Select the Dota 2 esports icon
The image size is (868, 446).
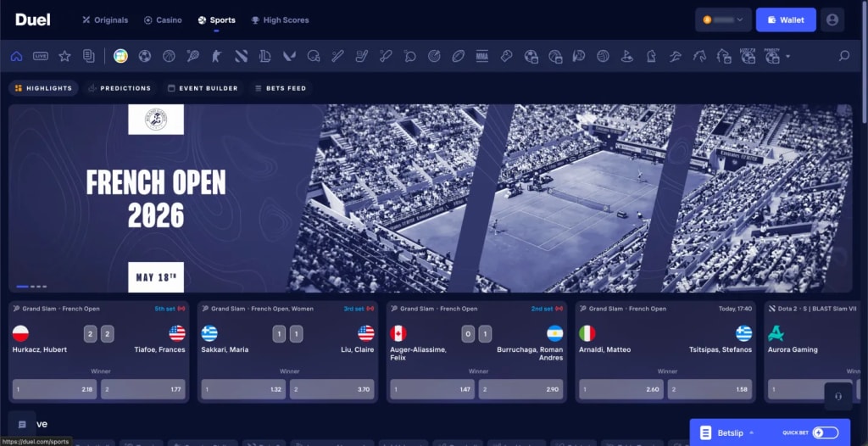click(241, 56)
